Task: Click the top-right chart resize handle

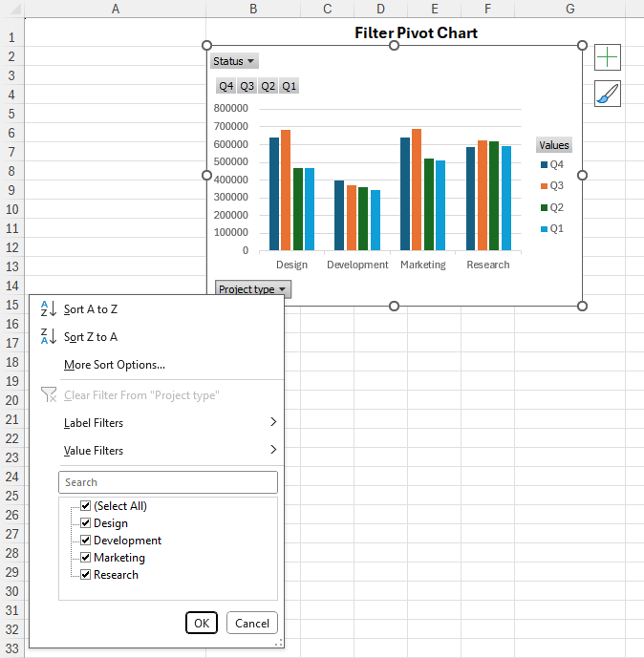Action: pos(582,45)
